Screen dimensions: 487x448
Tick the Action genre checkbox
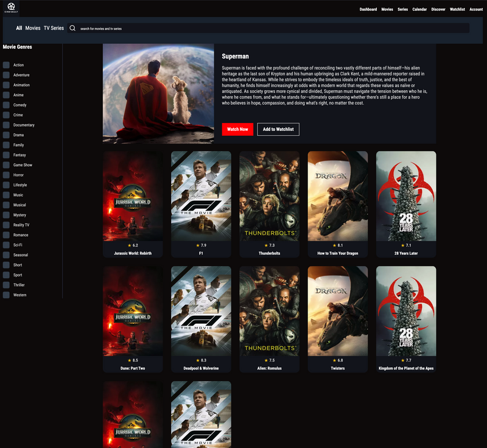tap(6, 65)
